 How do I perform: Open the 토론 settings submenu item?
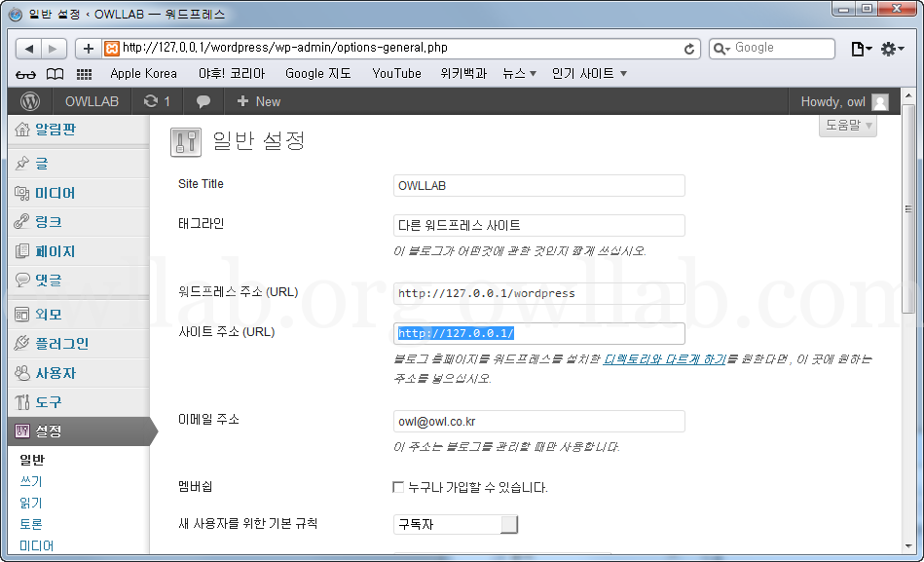click(31, 524)
